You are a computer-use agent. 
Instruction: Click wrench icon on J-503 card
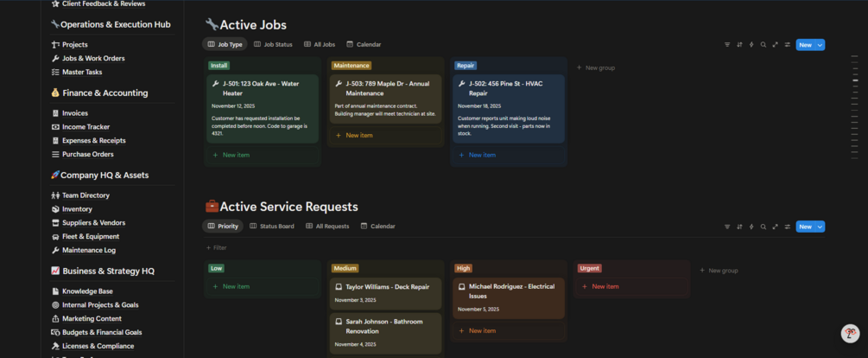pos(339,84)
